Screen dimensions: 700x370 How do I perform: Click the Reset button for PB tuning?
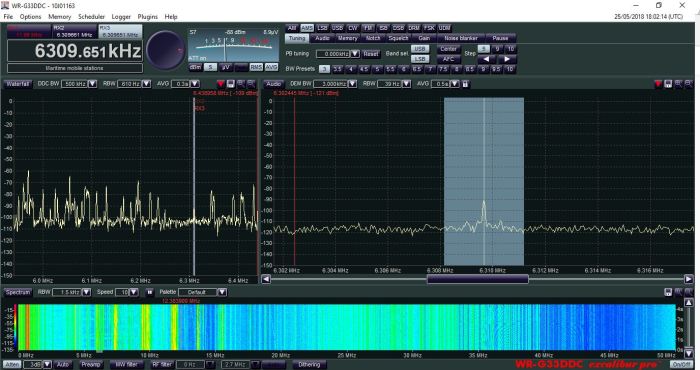pos(371,54)
